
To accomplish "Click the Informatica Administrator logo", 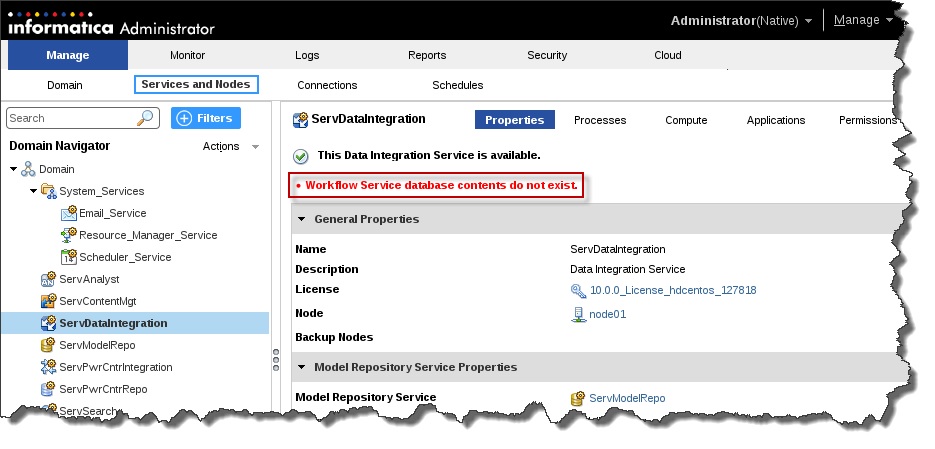I will pyautogui.click(x=112, y=23).
